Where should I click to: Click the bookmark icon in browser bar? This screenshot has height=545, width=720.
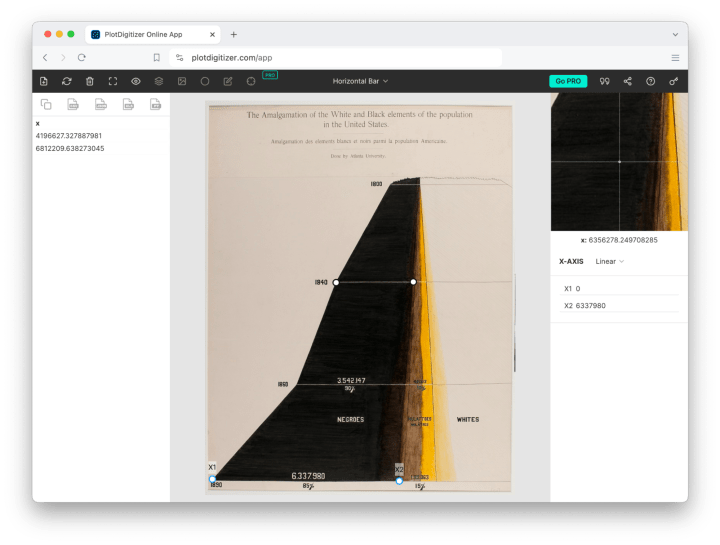coord(157,57)
